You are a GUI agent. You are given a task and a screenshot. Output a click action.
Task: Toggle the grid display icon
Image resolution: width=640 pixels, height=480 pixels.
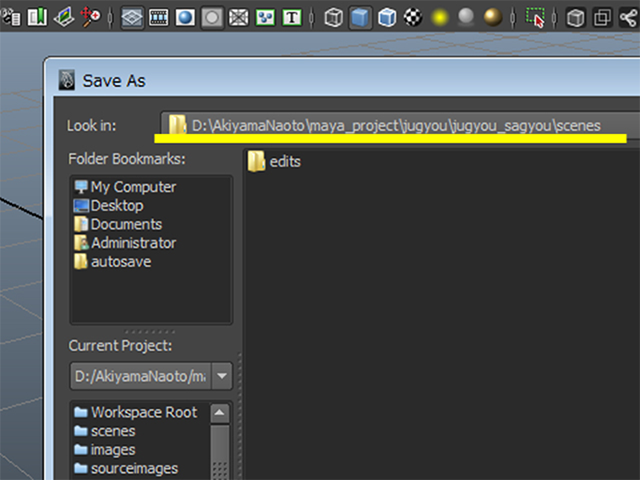click(x=132, y=17)
